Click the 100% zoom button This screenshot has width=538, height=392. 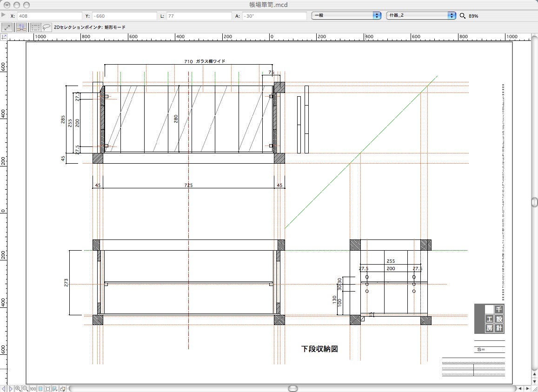[x=33, y=389]
